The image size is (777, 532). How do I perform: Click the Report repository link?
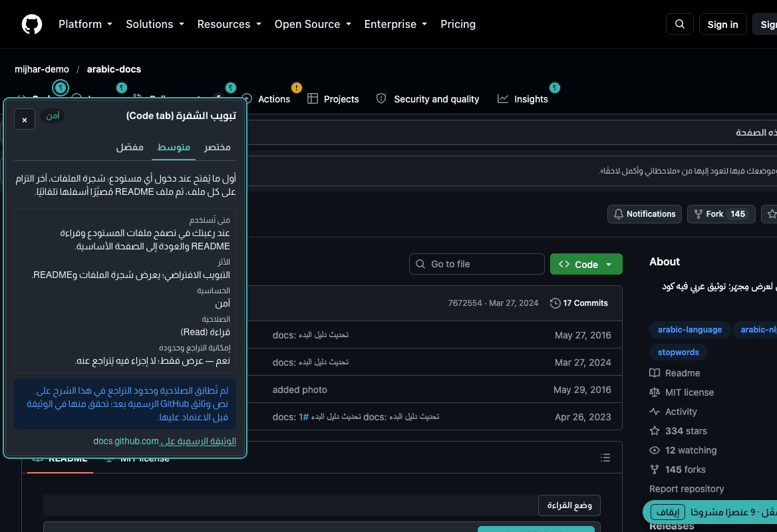click(x=687, y=489)
